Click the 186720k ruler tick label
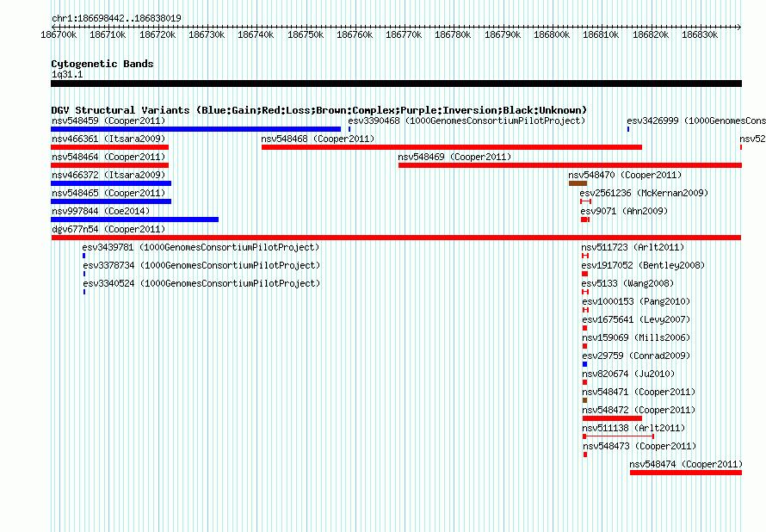766x532 pixels. [158, 34]
